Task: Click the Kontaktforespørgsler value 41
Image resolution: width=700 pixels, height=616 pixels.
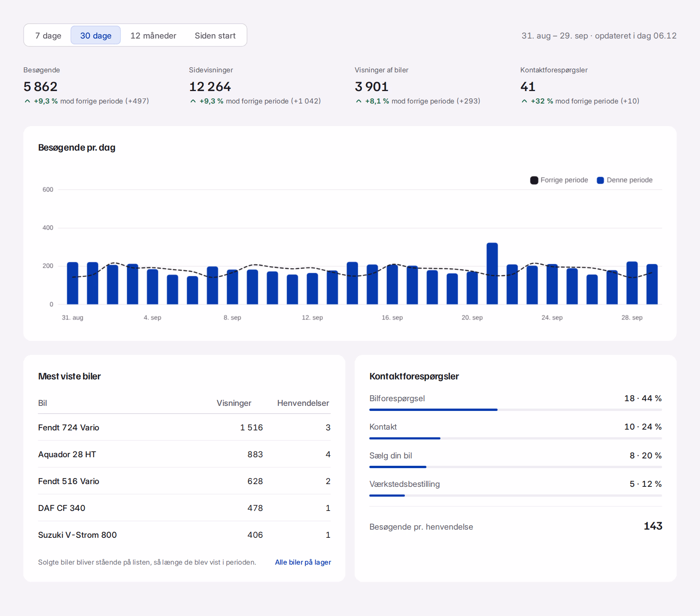Action: coord(528,86)
